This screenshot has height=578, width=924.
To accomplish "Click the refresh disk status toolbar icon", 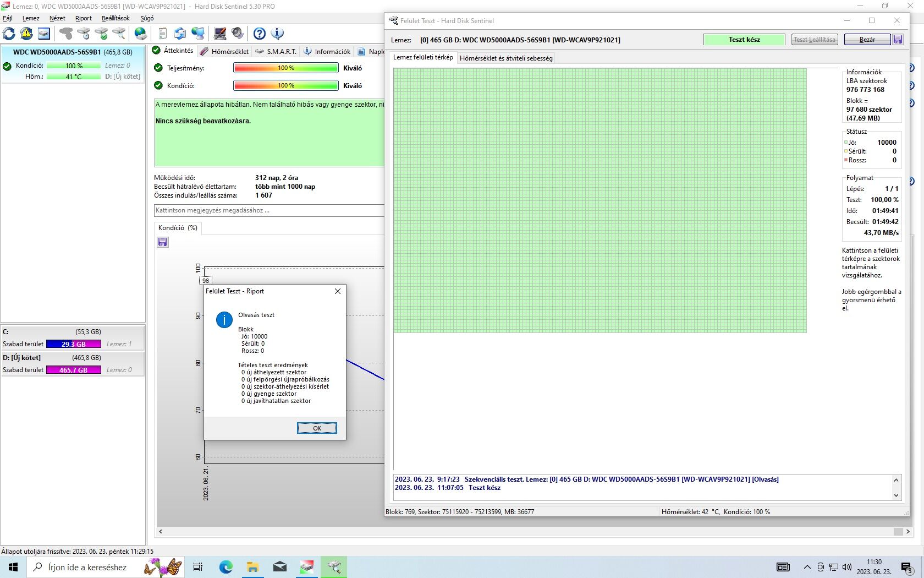I will click(9, 34).
